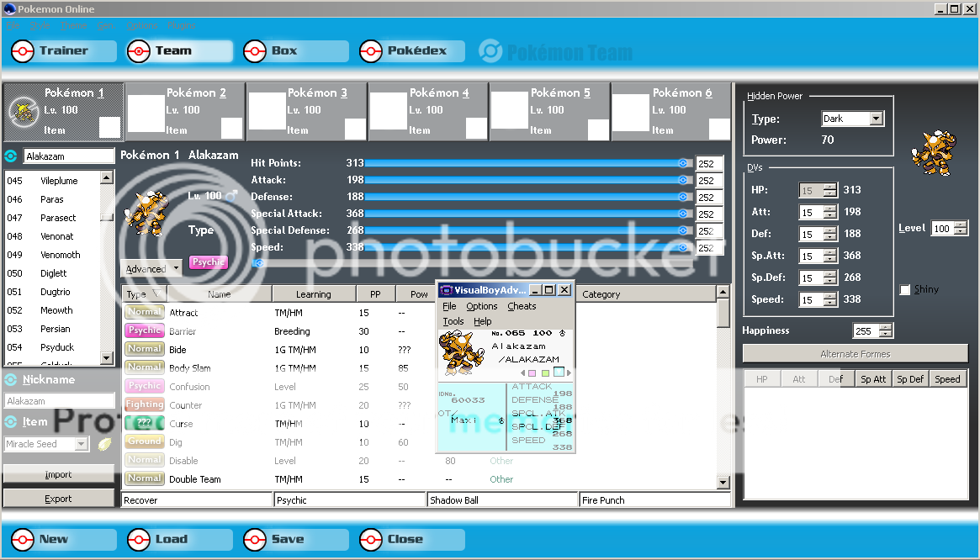Screen dimensions: 980x560
Task: Click the green page square in VisualBoyAdvance
Action: pyautogui.click(x=545, y=373)
